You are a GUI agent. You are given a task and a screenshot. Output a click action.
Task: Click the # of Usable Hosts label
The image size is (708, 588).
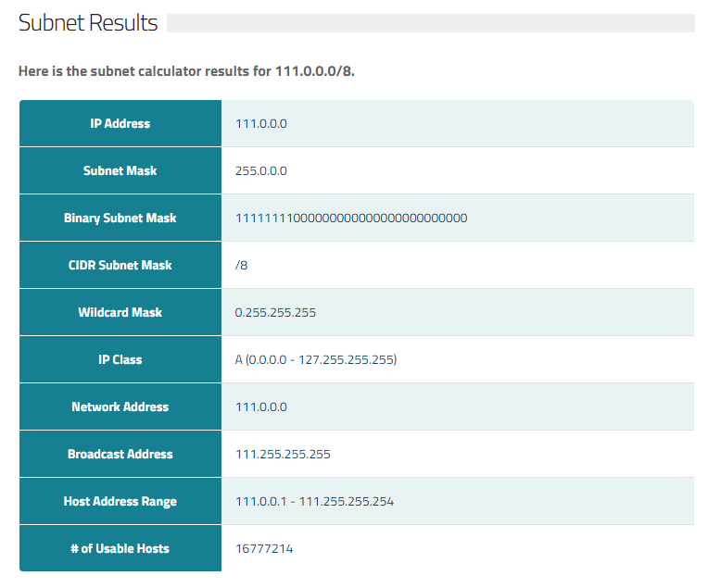click(120, 549)
